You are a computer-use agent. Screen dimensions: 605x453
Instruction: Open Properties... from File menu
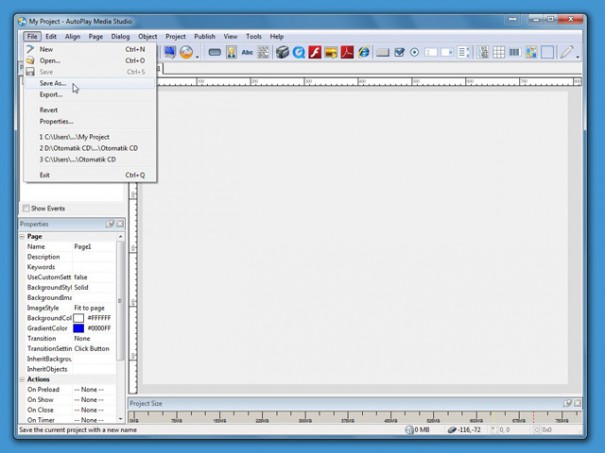coord(90,121)
